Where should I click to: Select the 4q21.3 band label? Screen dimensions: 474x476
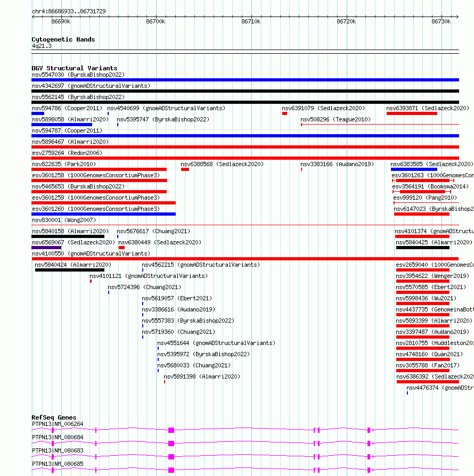(x=42, y=46)
